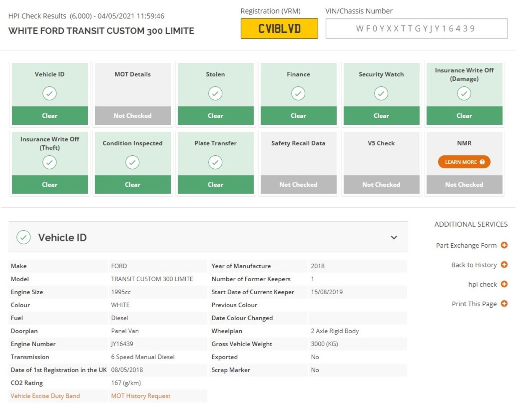Viewport: 532px width, 409px height.
Task: Open MOT History Request link
Action: tap(141, 396)
